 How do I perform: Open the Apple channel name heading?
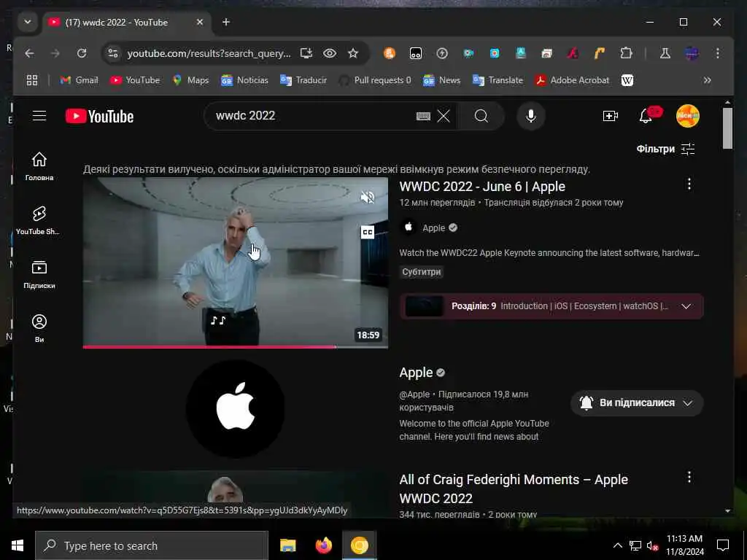coord(416,373)
